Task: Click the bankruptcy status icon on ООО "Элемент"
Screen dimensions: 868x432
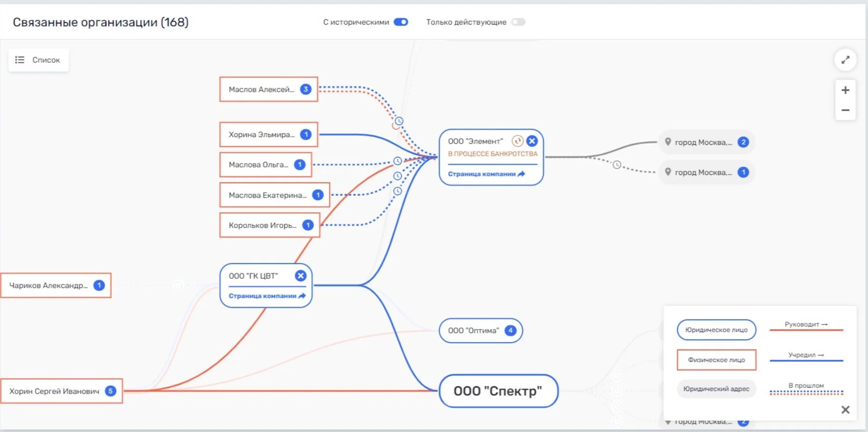Action: tap(517, 141)
